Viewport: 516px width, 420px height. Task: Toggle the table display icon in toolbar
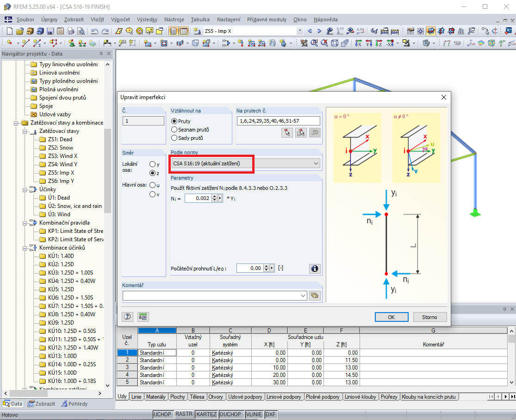(x=184, y=31)
